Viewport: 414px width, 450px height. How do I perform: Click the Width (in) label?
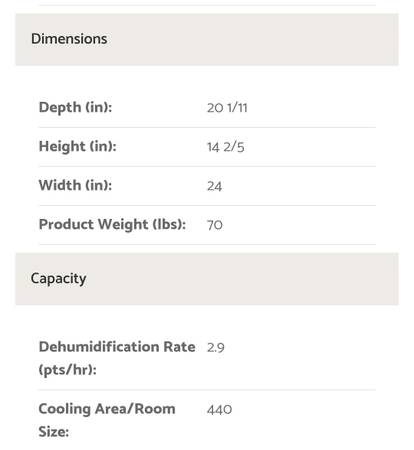coord(75,186)
